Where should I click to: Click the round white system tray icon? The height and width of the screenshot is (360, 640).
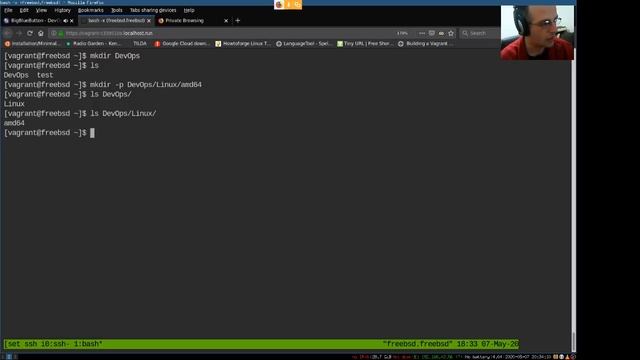coord(562,357)
